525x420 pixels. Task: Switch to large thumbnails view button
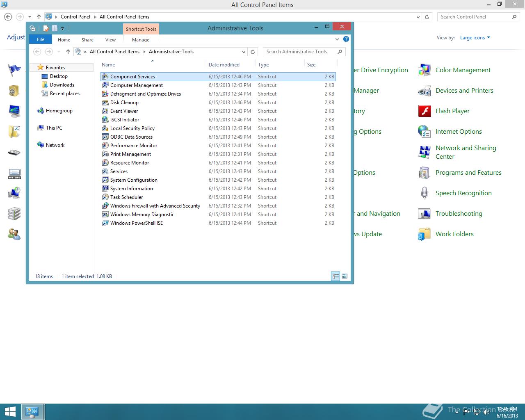345,276
